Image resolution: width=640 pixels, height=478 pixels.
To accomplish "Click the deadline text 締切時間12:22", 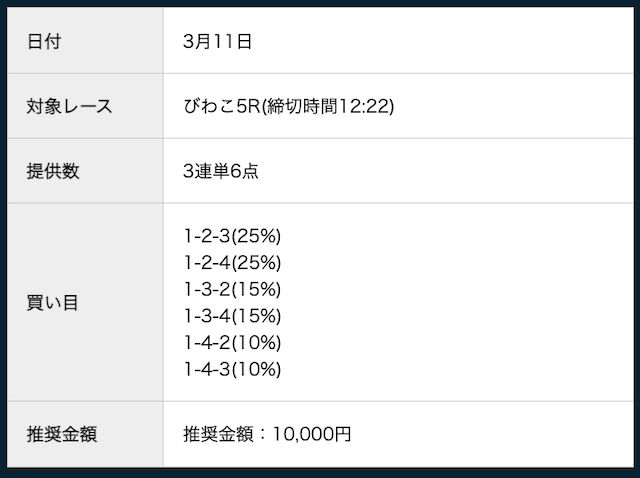I will pyautogui.click(x=329, y=105).
